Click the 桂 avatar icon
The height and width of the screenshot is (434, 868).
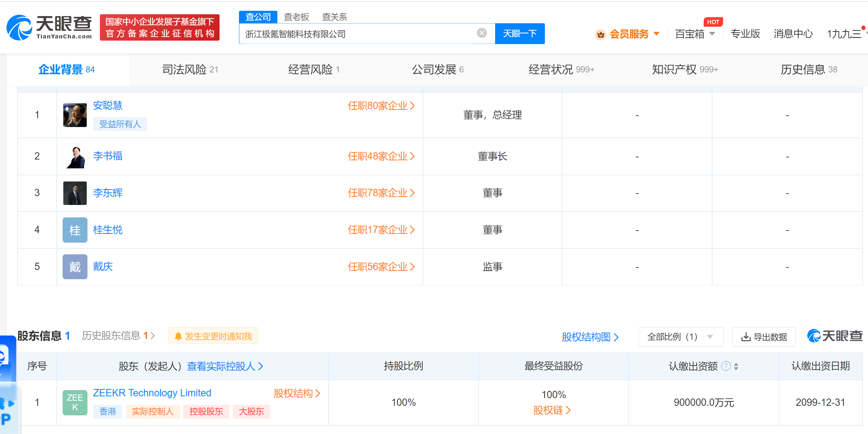(75, 230)
